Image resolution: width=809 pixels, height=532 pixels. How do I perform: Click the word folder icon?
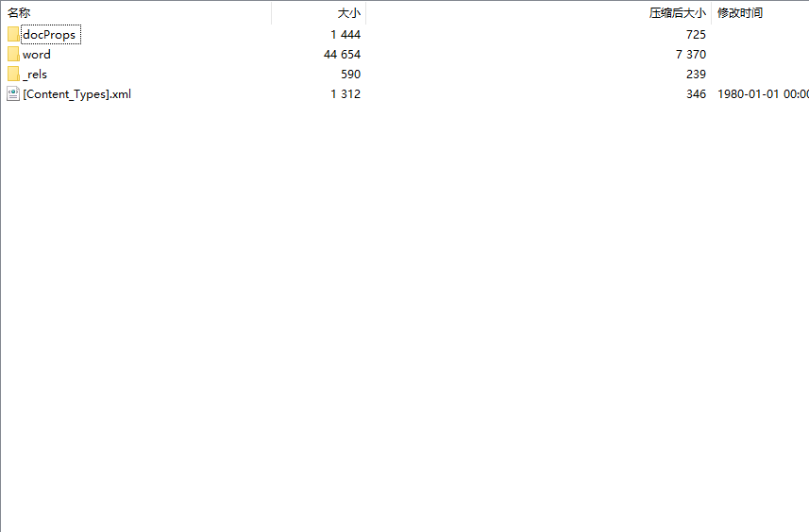[13, 54]
